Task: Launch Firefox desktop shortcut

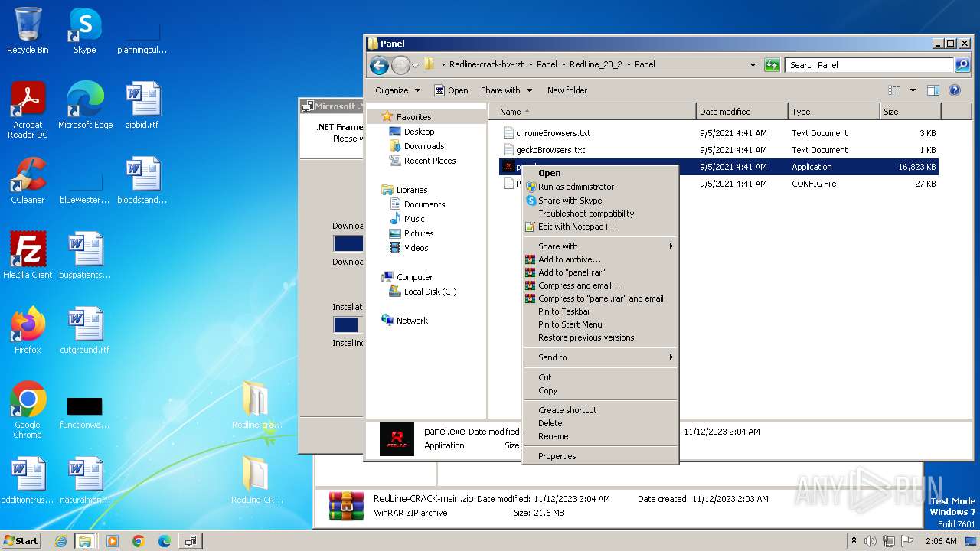Action: pos(28,331)
